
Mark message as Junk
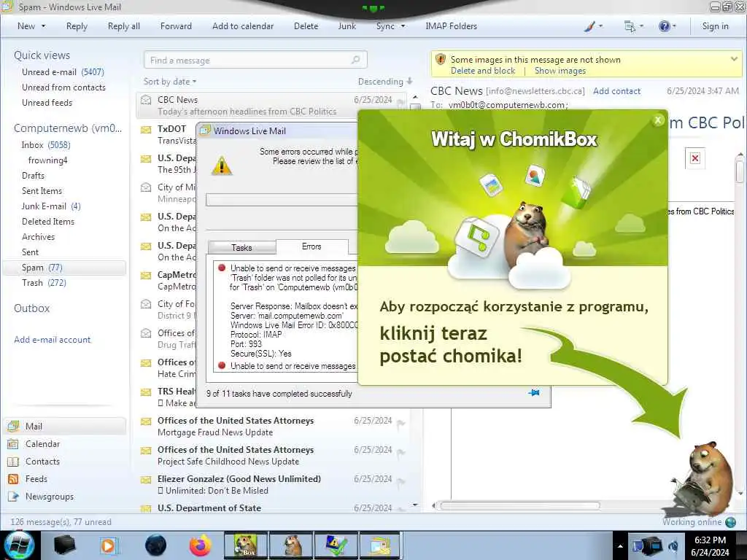tap(347, 26)
